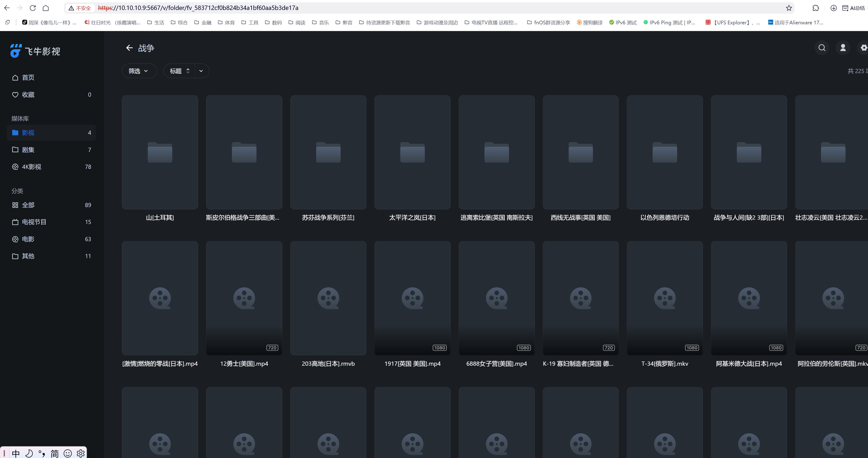Show the 全部 category

51,205
